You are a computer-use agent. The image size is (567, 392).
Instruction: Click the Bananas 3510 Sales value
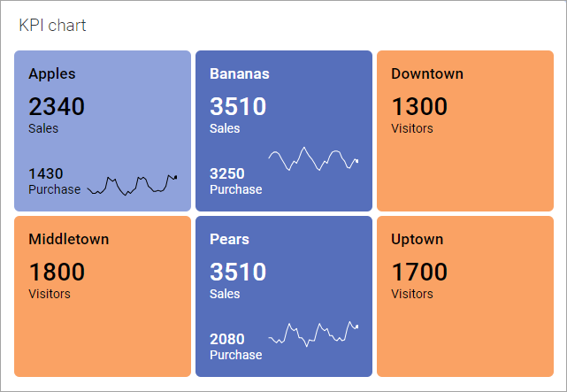click(238, 107)
